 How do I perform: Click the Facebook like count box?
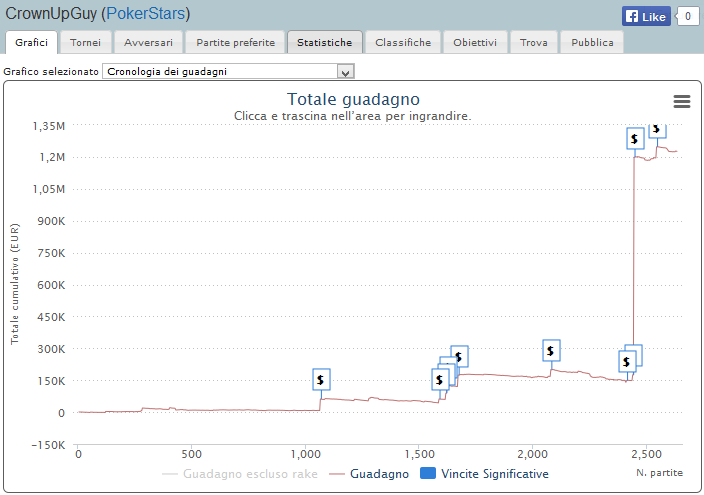pos(688,16)
